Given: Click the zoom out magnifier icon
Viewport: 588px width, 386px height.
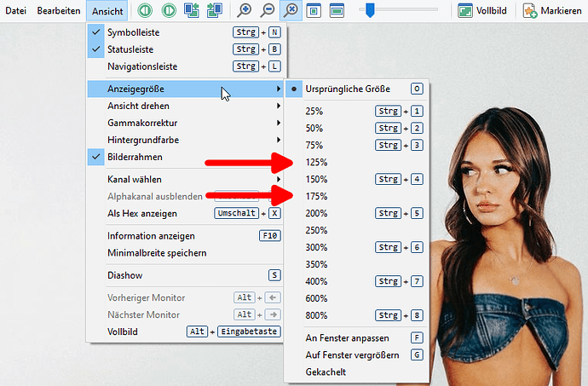Looking at the screenshot, I should [x=268, y=10].
